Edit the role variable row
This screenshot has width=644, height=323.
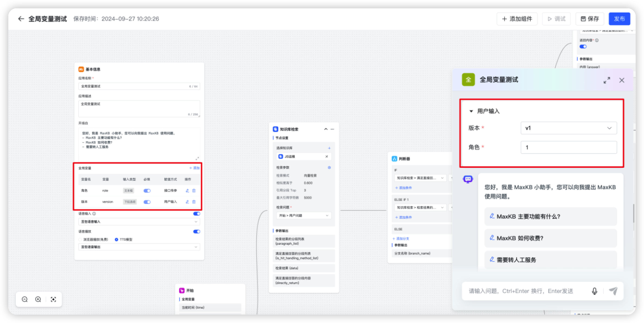pyautogui.click(x=187, y=191)
